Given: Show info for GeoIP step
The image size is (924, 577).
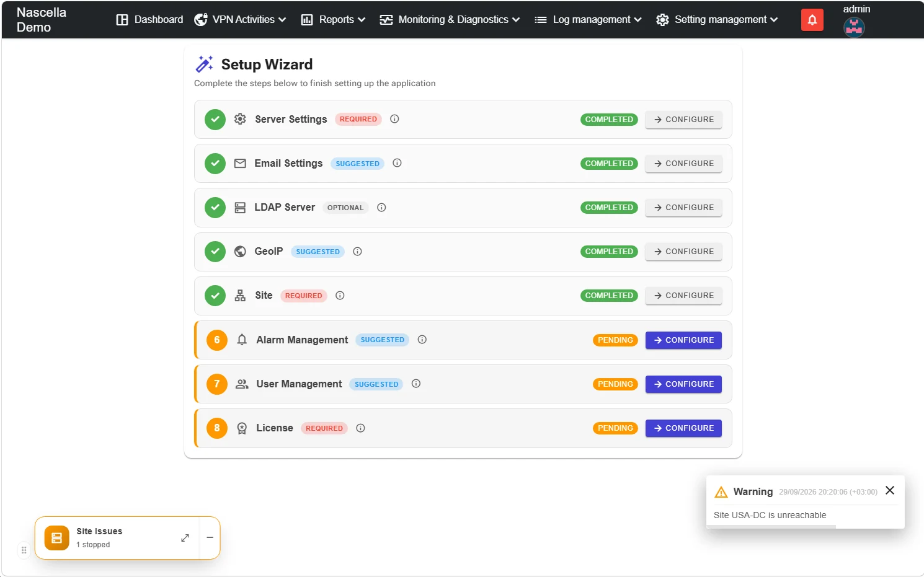Looking at the screenshot, I should pos(357,252).
